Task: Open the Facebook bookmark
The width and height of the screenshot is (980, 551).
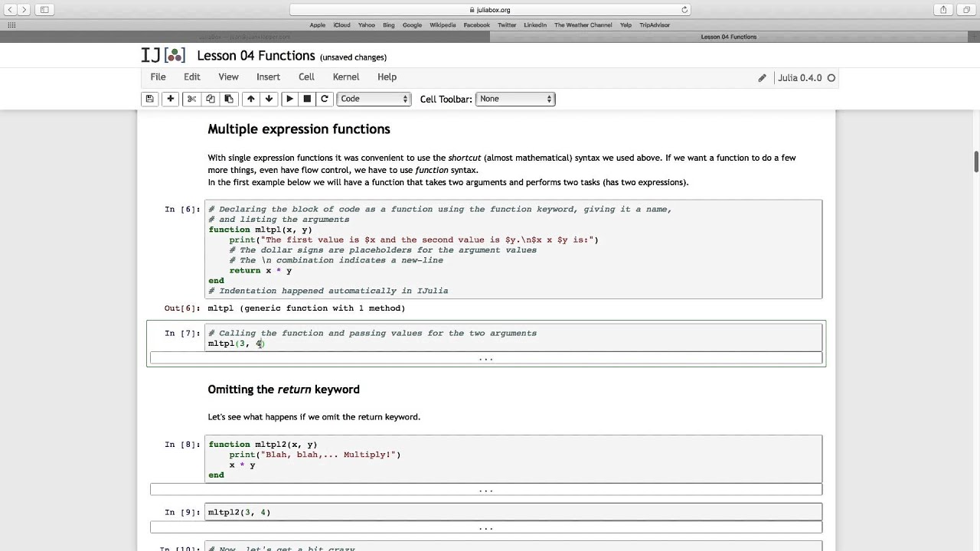Action: pos(476,25)
